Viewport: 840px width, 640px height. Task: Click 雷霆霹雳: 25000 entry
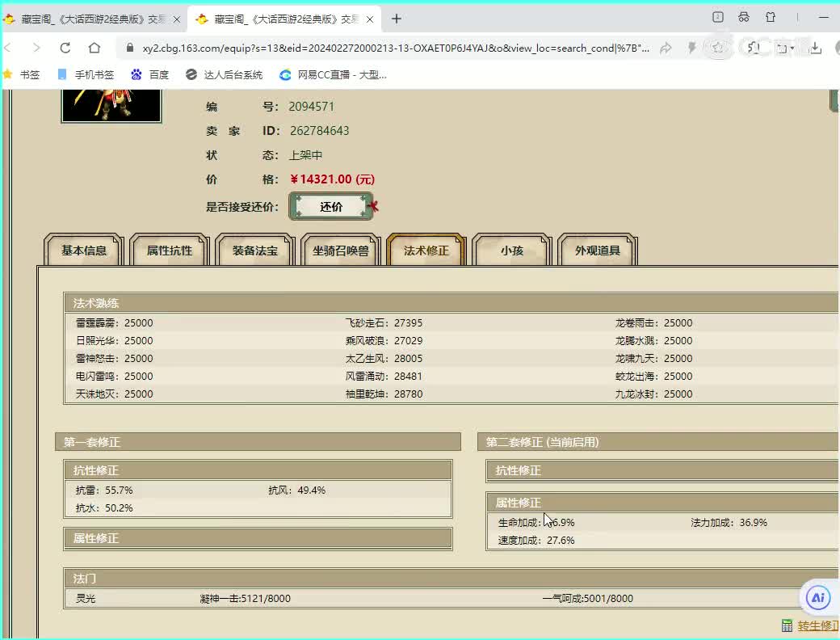(x=114, y=322)
